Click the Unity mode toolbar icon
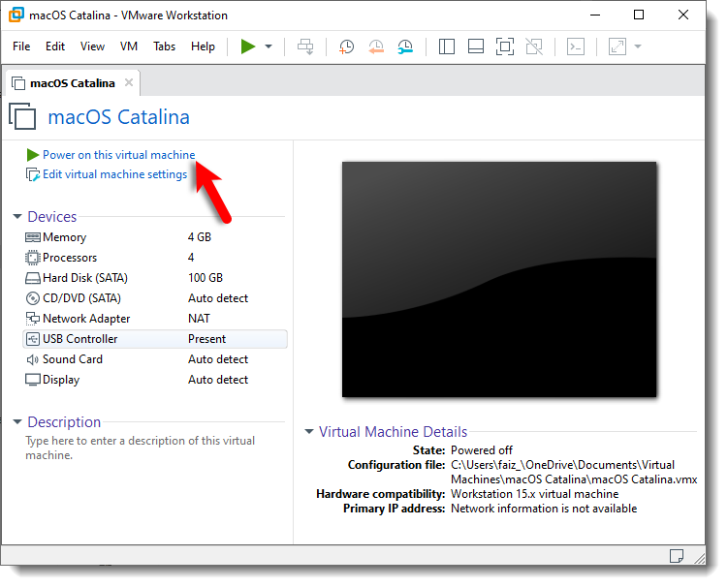This screenshot has height=587, width=728. (x=534, y=46)
